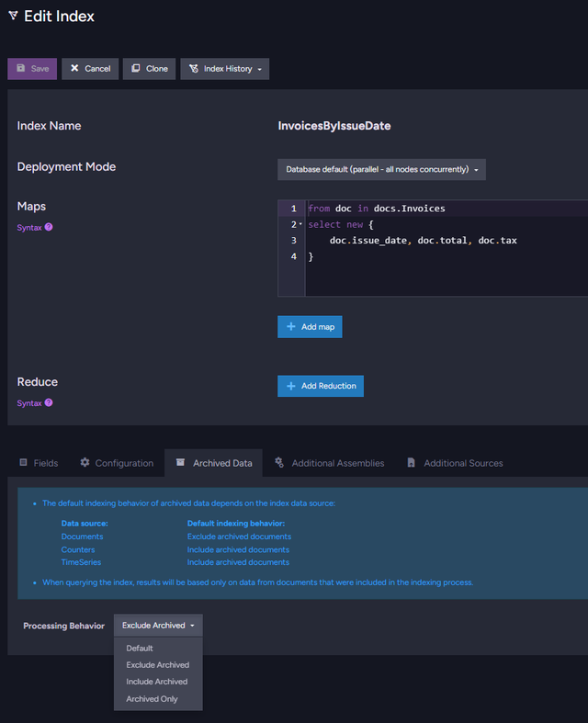Click line 3 in the map code editor
This screenshot has height=723, width=588.
click(424, 241)
